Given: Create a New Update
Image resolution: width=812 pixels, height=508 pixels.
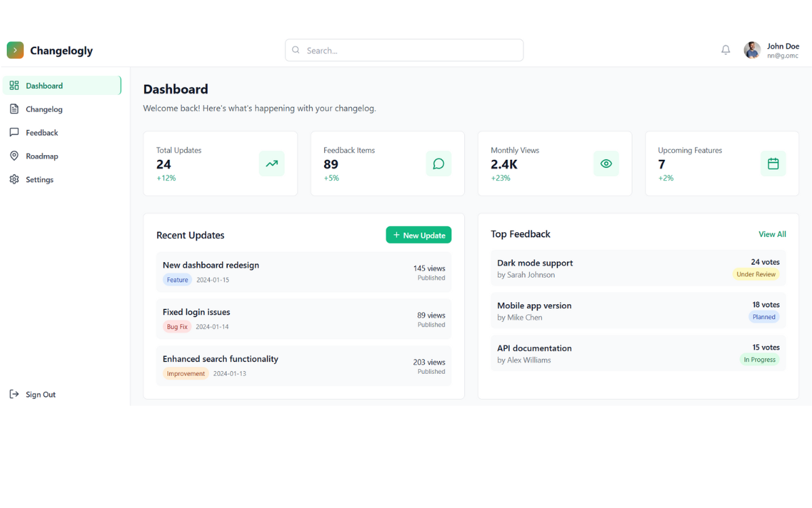Looking at the screenshot, I should 418,235.
